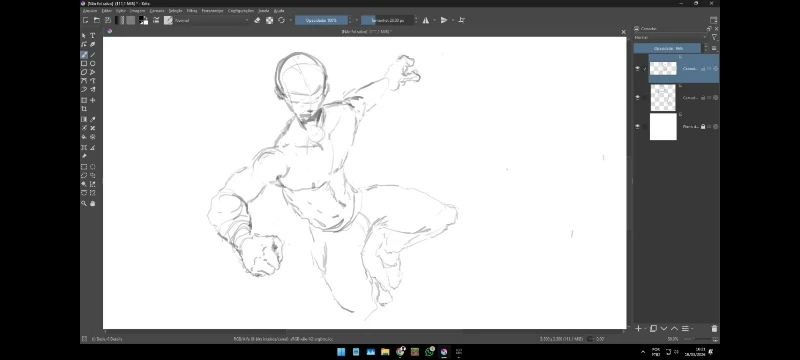Select the Reference Images pin tool
Screen dimensions: 800x360
(x=84, y=157)
